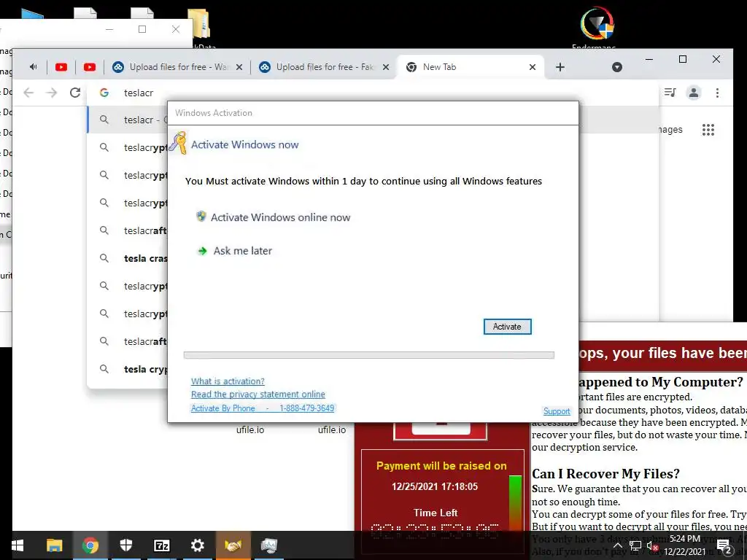The height and width of the screenshot is (560, 747).
Task: Click Chrome icon in taskbar
Action: [90, 545]
